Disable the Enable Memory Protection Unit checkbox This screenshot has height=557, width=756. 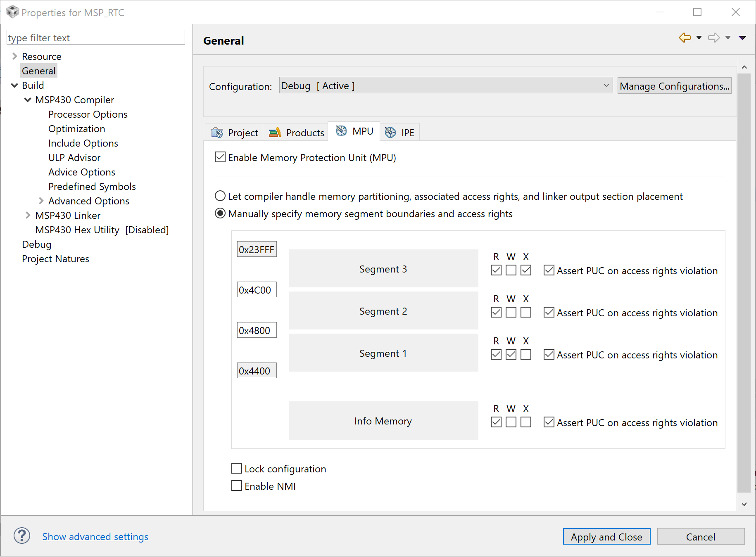pos(220,157)
